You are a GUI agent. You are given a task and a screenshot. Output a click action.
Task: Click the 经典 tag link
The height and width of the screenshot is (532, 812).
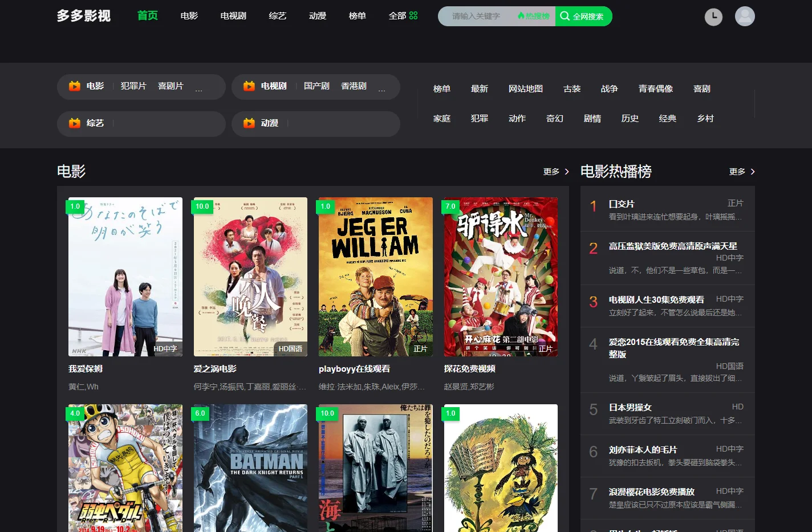(x=668, y=119)
